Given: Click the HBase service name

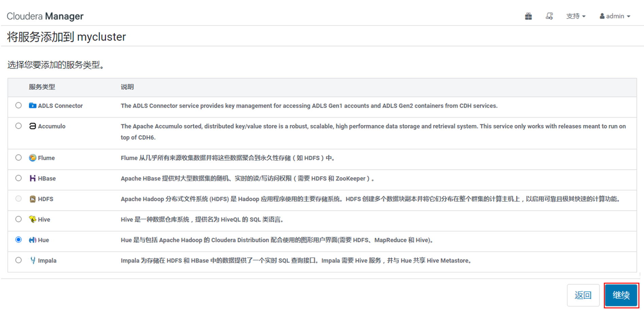Looking at the screenshot, I should [47, 179].
